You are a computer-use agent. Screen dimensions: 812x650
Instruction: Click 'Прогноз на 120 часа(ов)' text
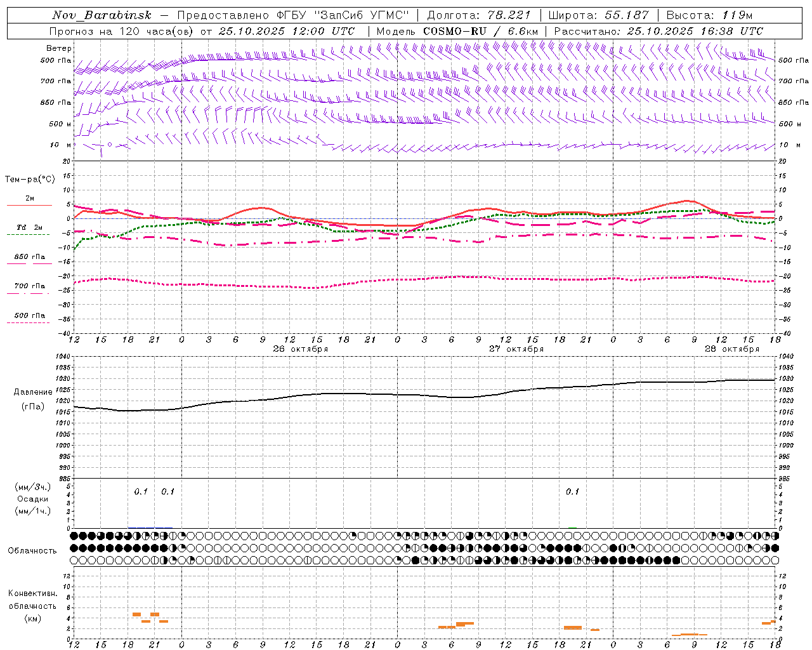(x=122, y=31)
